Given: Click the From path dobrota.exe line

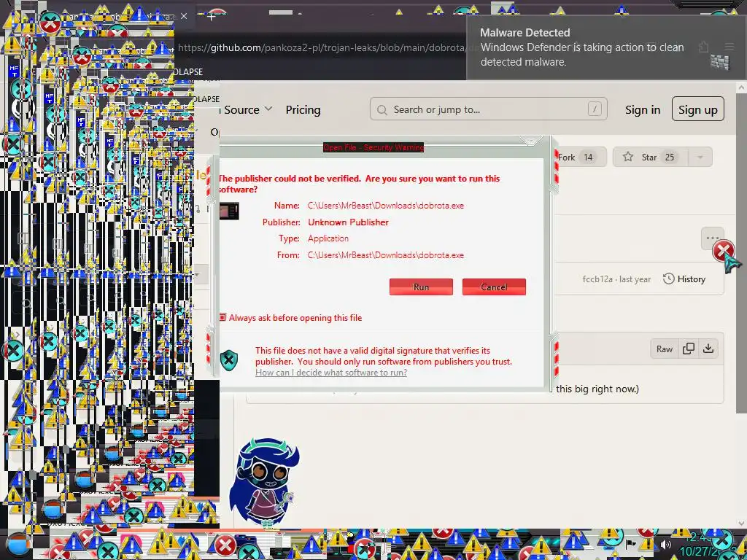Looking at the screenshot, I should 385,255.
